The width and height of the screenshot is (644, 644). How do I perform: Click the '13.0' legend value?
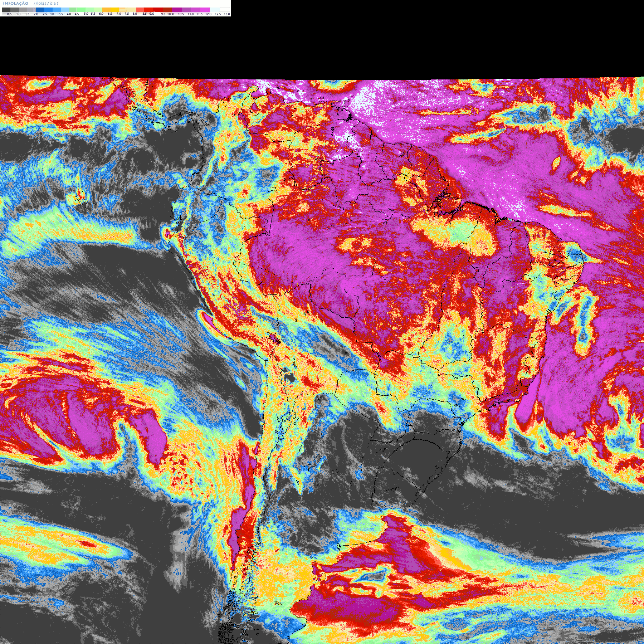click(227, 14)
